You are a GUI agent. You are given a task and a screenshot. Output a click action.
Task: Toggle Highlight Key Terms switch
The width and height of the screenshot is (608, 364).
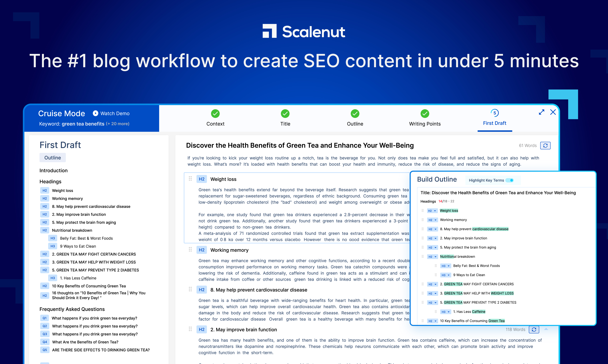point(510,180)
